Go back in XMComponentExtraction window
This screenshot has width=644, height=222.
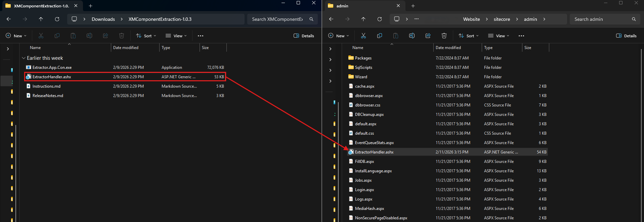coord(9,19)
